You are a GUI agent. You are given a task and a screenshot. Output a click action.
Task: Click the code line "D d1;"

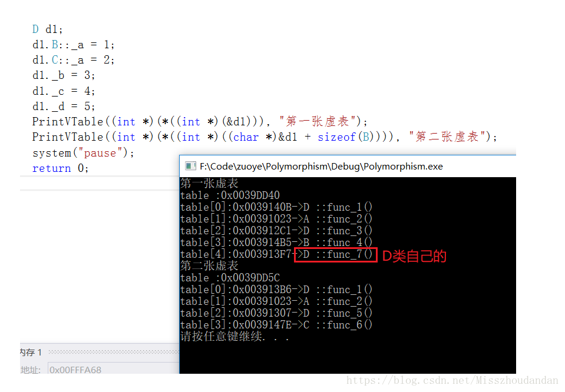47,29
